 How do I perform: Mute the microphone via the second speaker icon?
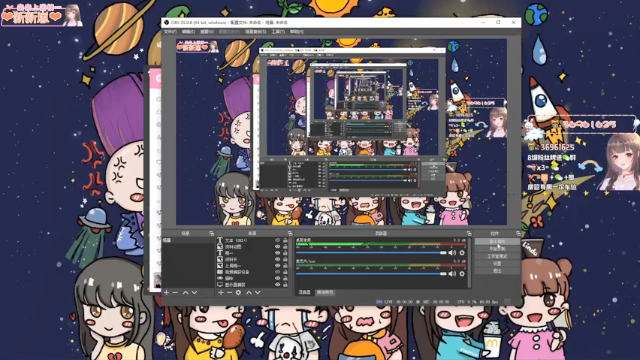452,274
